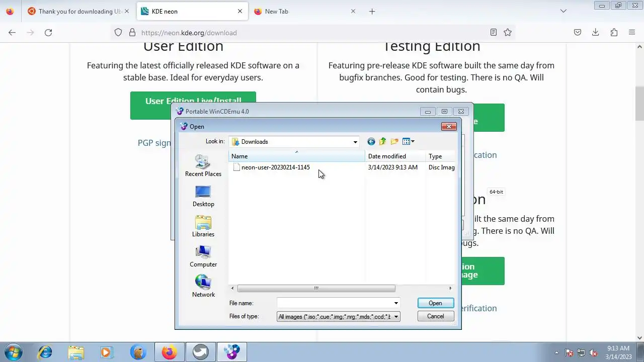Open Recent Places in dialog sidebar
This screenshot has width=644, height=362.
(203, 166)
